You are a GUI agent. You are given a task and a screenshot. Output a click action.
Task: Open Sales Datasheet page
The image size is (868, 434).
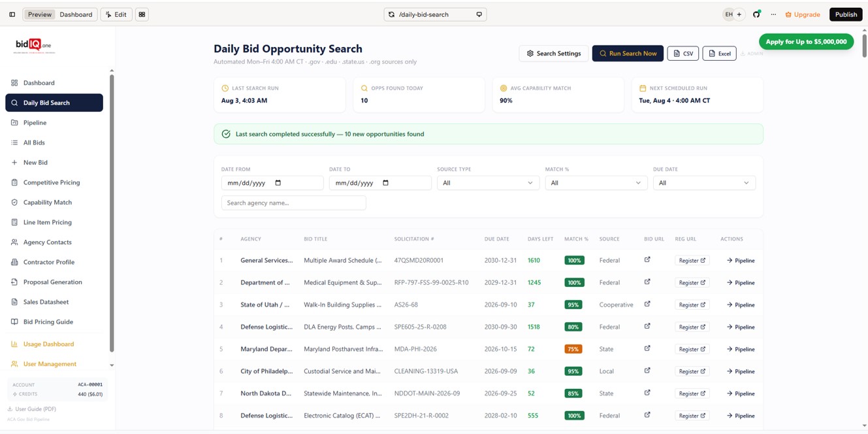(54, 302)
